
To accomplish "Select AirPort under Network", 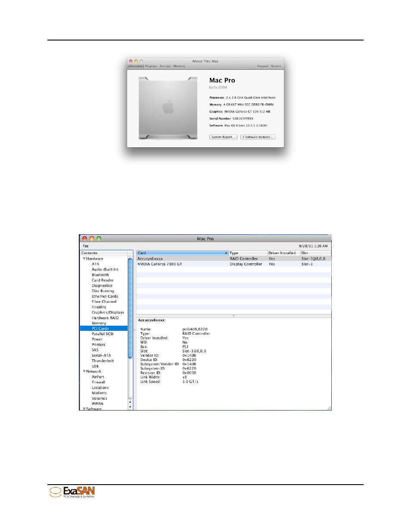I will [x=98, y=377].
